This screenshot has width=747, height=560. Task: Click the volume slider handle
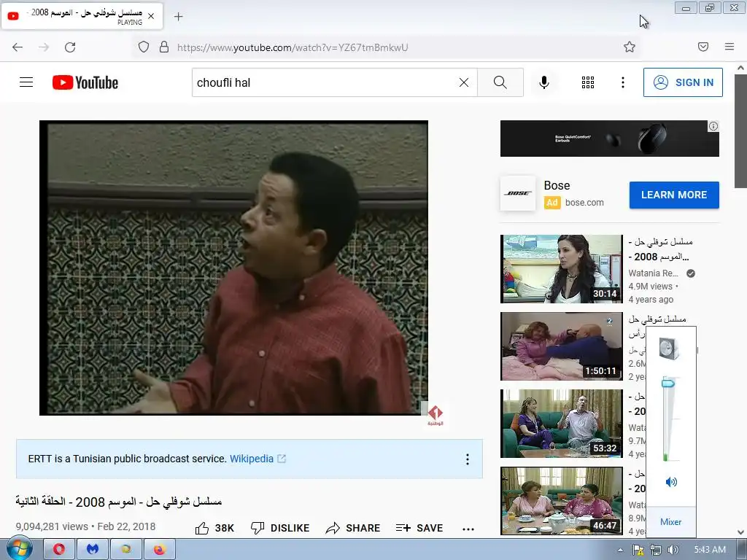[x=668, y=384]
